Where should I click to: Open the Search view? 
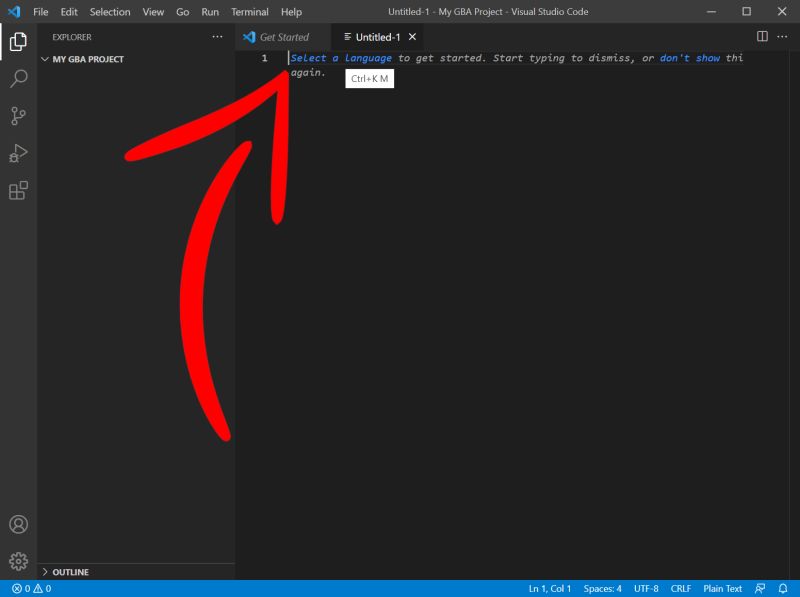point(16,79)
